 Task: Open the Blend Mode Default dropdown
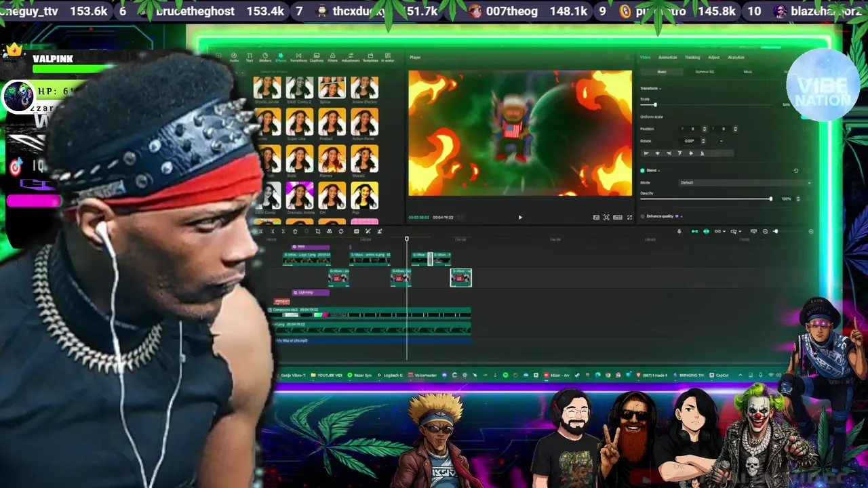click(x=745, y=183)
